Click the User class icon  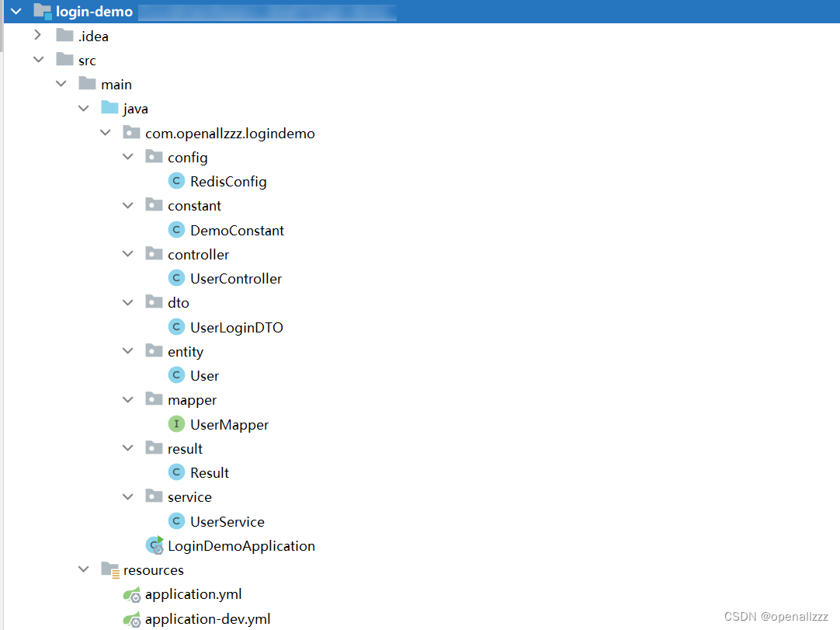pyautogui.click(x=176, y=374)
